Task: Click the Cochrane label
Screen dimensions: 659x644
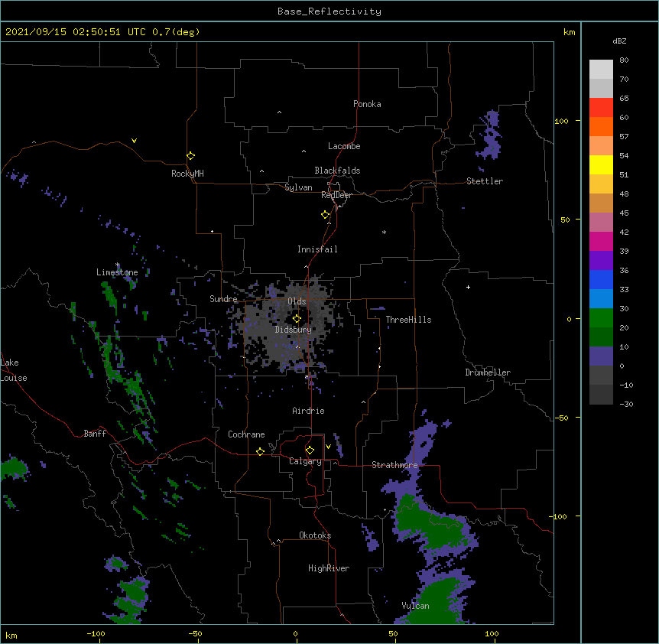Action: pyautogui.click(x=246, y=434)
